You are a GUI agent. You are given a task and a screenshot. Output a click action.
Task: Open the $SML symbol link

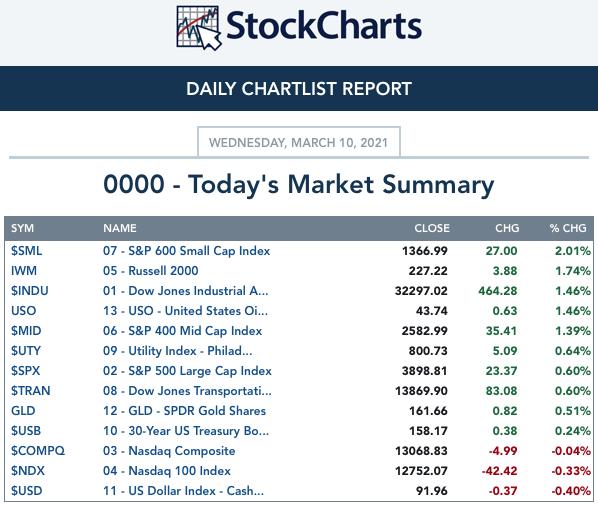tap(26, 251)
